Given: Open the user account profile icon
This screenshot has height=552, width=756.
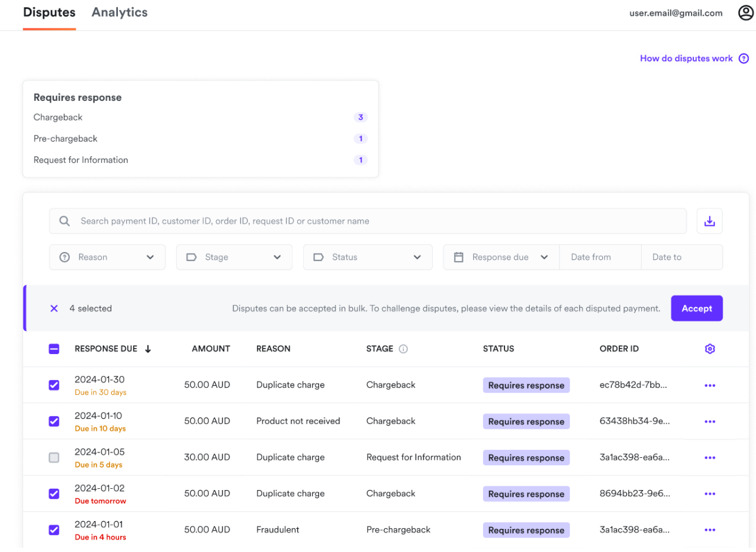Looking at the screenshot, I should 746,12.
